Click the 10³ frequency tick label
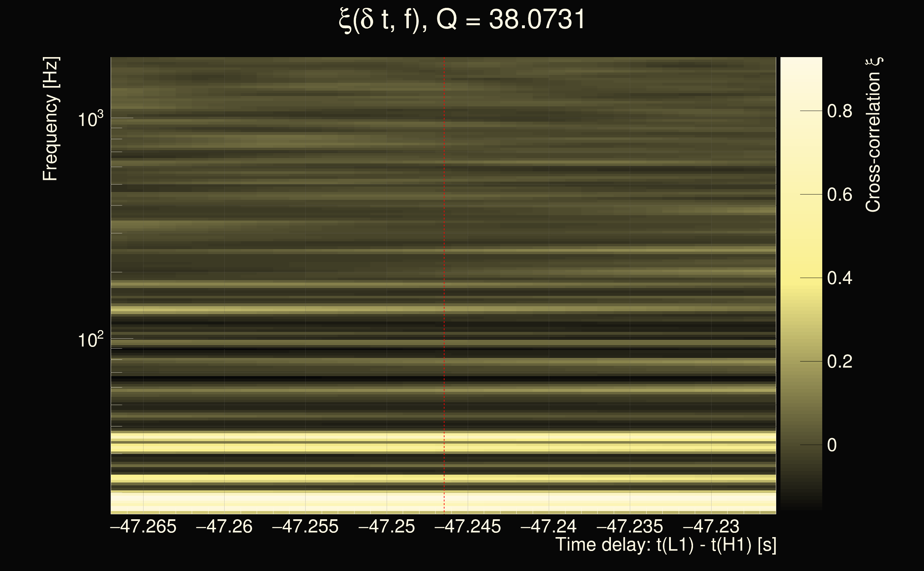This screenshot has width=924, height=571. tap(90, 119)
